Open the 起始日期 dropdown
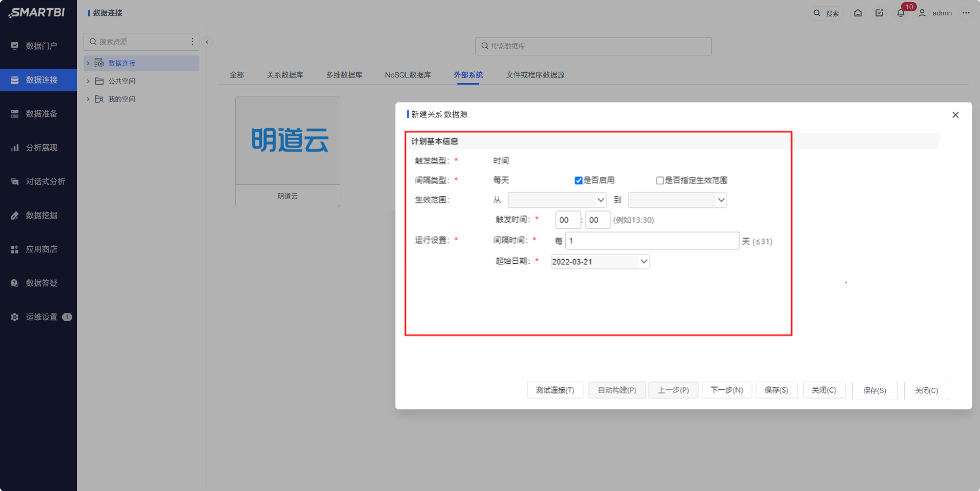 click(600, 262)
